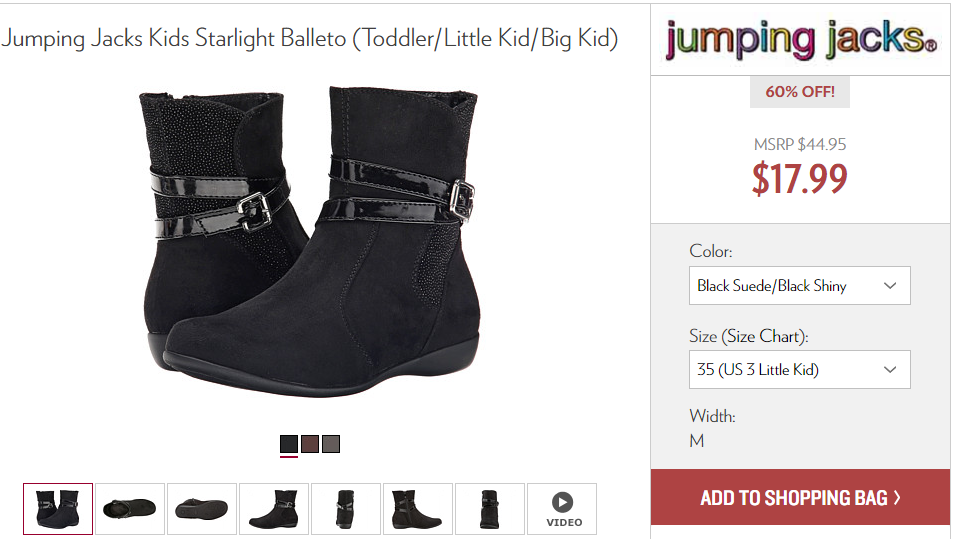View sixth thumbnail boot inner side

pyautogui.click(x=418, y=509)
